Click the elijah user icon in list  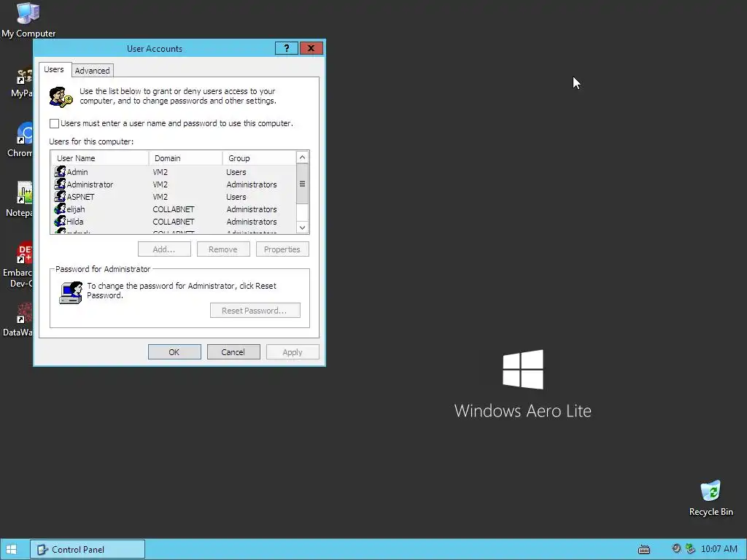click(60, 209)
